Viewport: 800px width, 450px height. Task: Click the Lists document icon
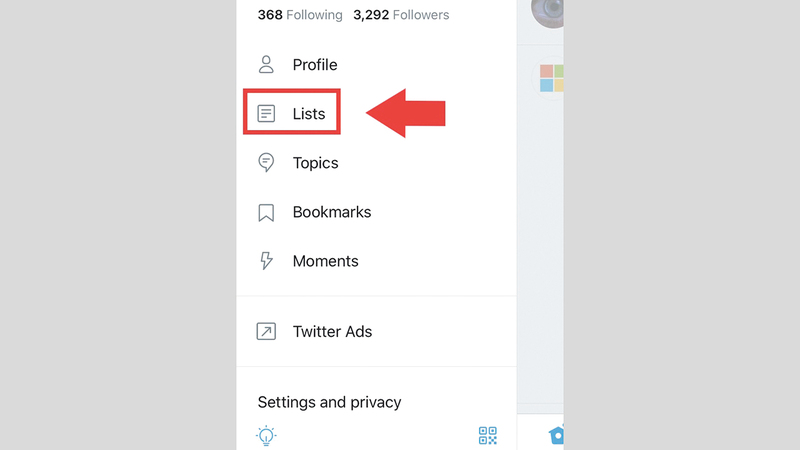click(x=266, y=114)
